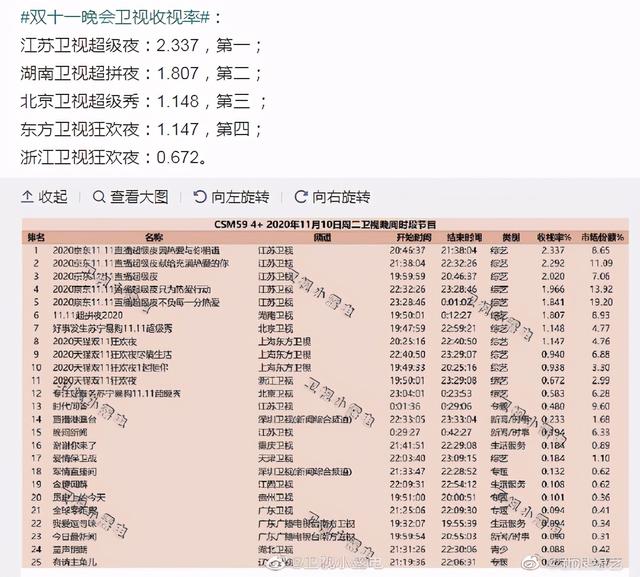Click the 向左旋转 rotate-left icon
The height and width of the screenshot is (577, 640).
point(200,197)
